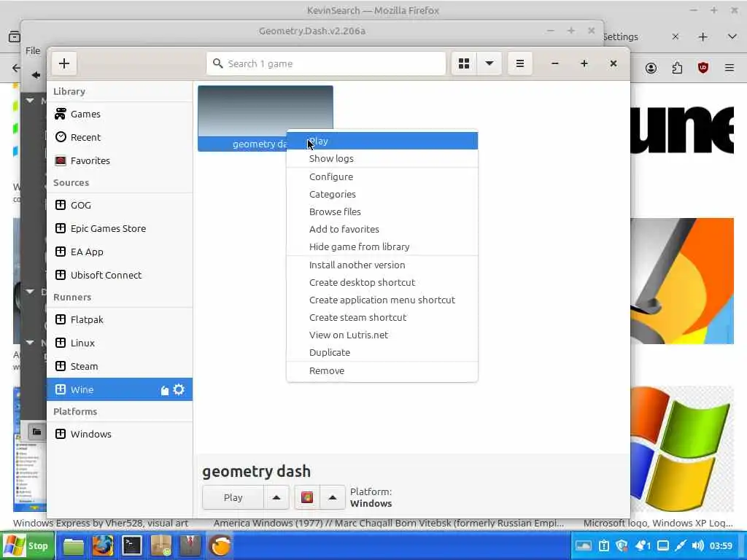The height and width of the screenshot is (560, 747).
Task: Click Wine manage versions icon
Action: click(x=164, y=391)
